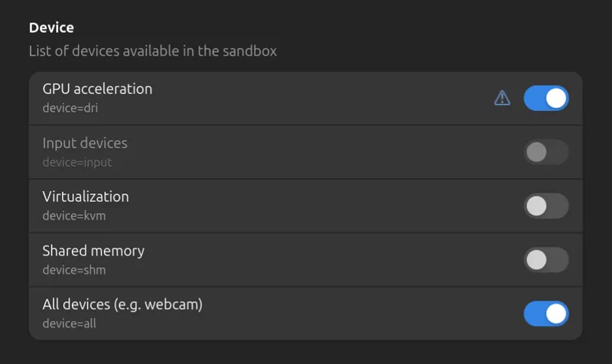This screenshot has height=364, width=612.
Task: Toggle the greyed-out Input devices switch
Action: [x=546, y=151]
